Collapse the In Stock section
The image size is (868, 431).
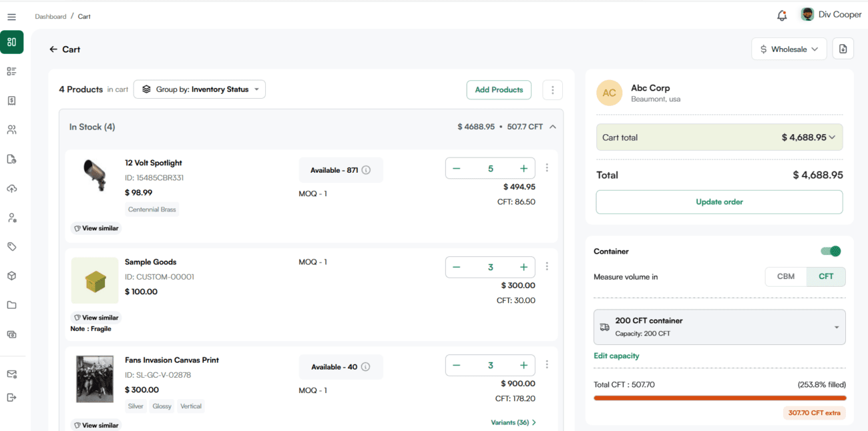553,127
